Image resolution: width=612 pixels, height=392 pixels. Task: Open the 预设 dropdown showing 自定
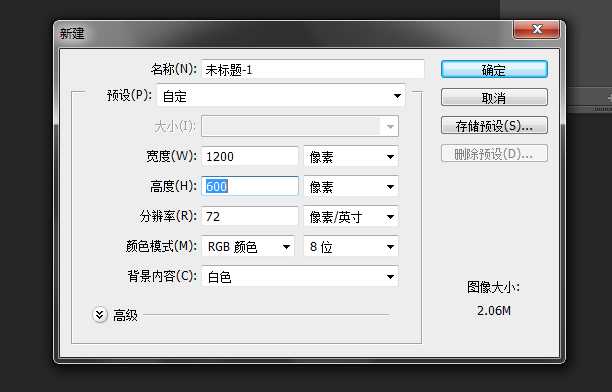pyautogui.click(x=281, y=96)
